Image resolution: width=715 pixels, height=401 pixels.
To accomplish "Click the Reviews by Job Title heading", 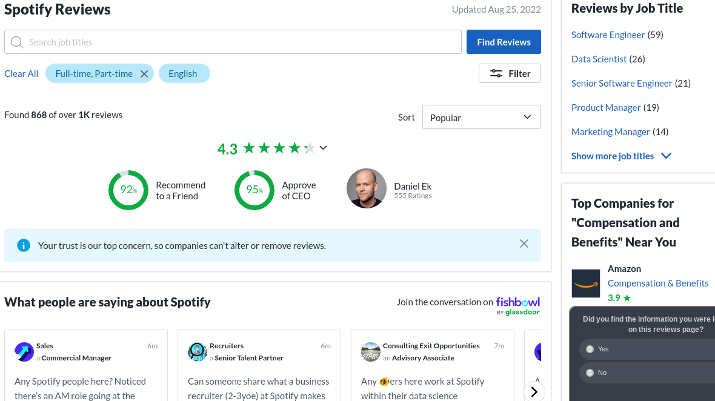I will click(627, 9).
